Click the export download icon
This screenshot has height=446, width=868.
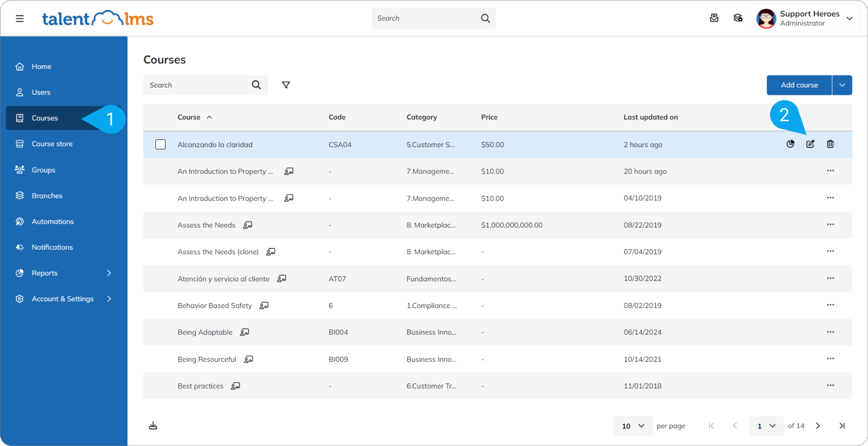click(x=153, y=426)
